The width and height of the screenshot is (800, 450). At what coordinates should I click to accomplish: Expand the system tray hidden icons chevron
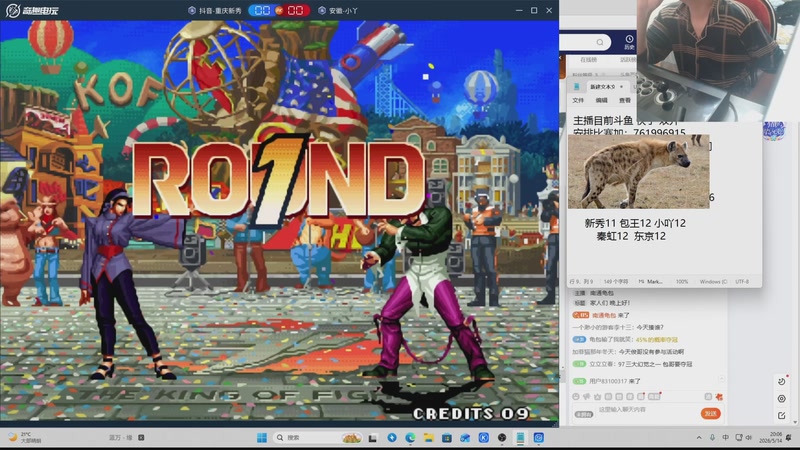click(699, 438)
